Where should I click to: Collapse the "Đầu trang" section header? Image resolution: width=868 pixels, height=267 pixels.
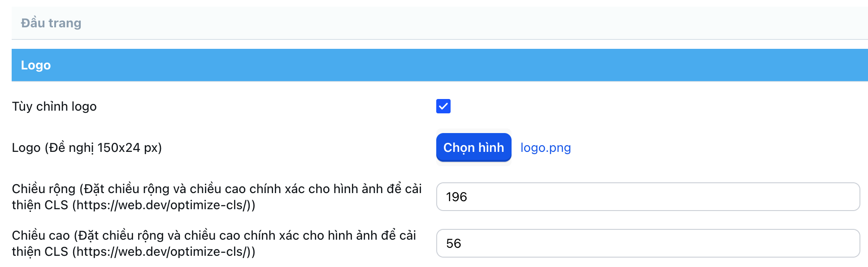click(439, 23)
